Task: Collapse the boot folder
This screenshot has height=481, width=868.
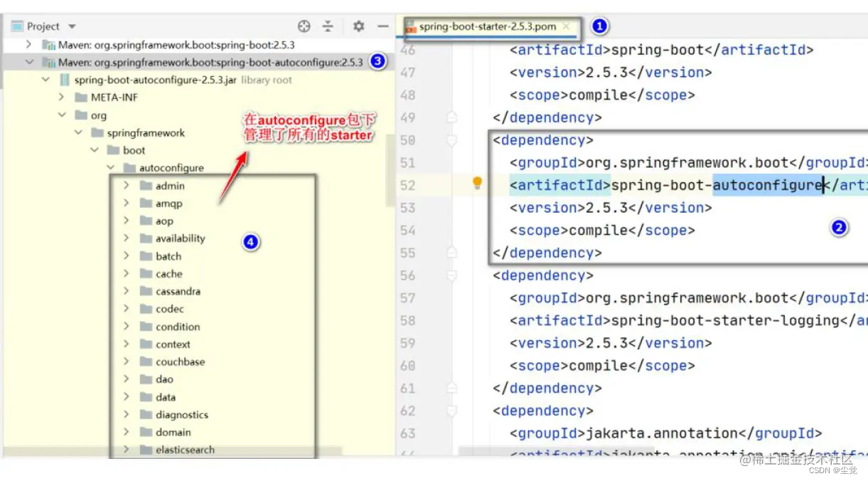Action: [94, 150]
